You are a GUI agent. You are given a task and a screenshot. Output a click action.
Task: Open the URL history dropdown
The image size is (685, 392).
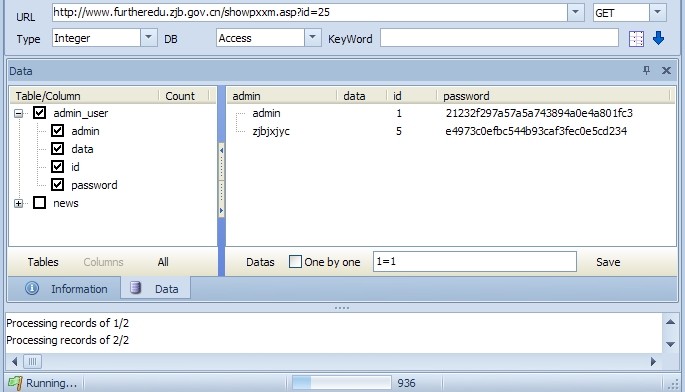pos(576,12)
